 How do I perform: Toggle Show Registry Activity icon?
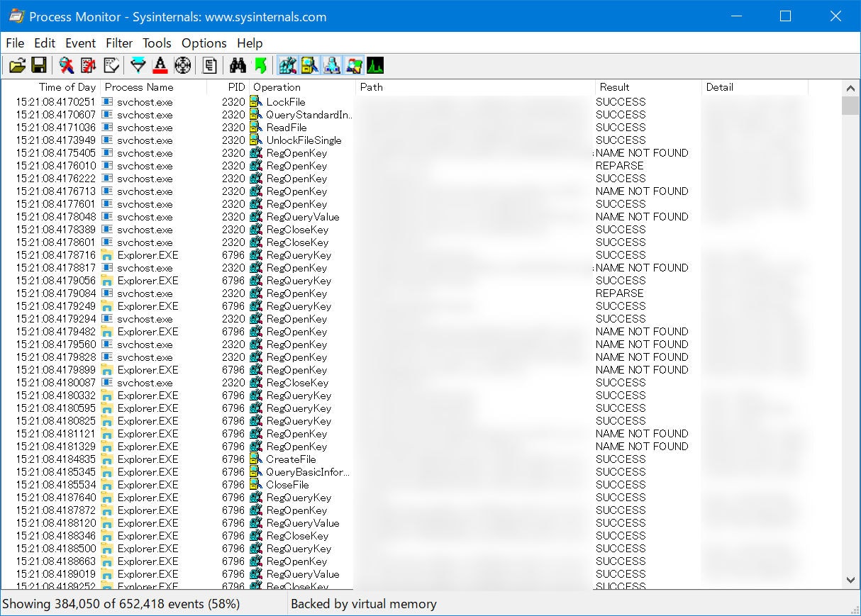(287, 66)
